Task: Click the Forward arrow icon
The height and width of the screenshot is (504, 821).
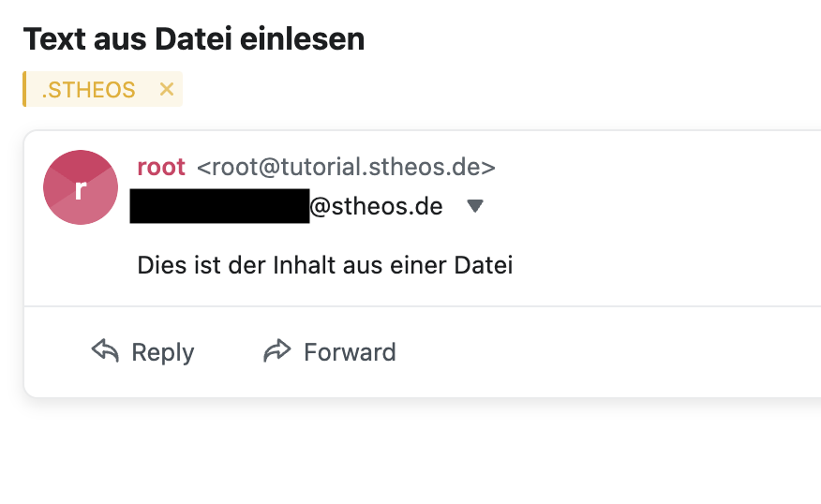Action: (x=277, y=351)
